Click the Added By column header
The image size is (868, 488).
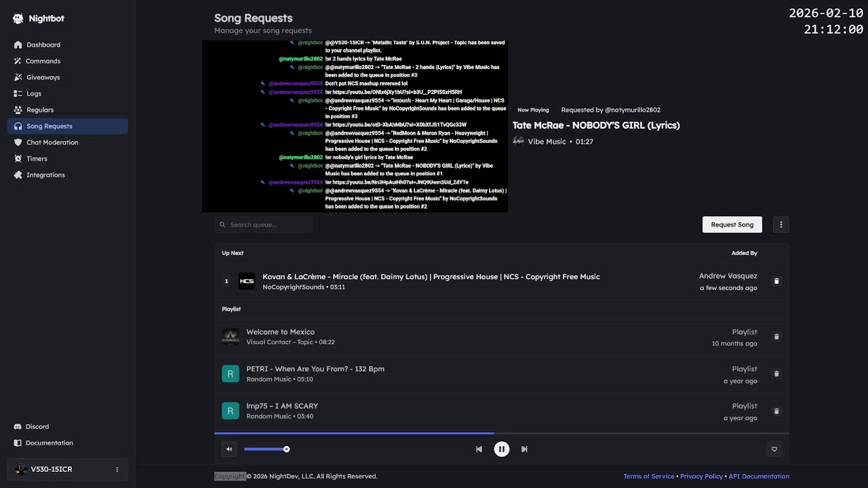744,253
